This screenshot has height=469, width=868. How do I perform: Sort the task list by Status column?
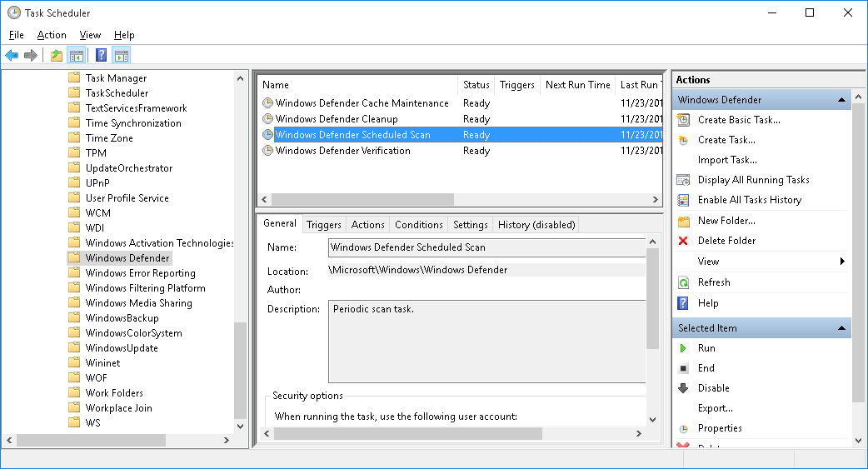pyautogui.click(x=476, y=85)
